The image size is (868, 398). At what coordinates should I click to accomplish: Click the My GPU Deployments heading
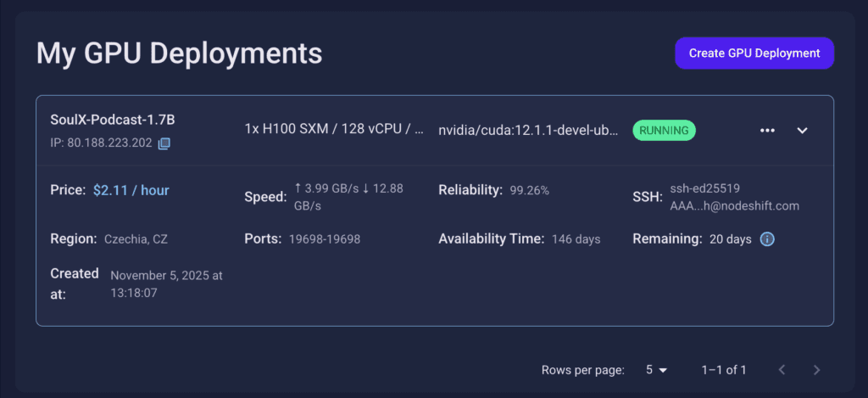[179, 53]
